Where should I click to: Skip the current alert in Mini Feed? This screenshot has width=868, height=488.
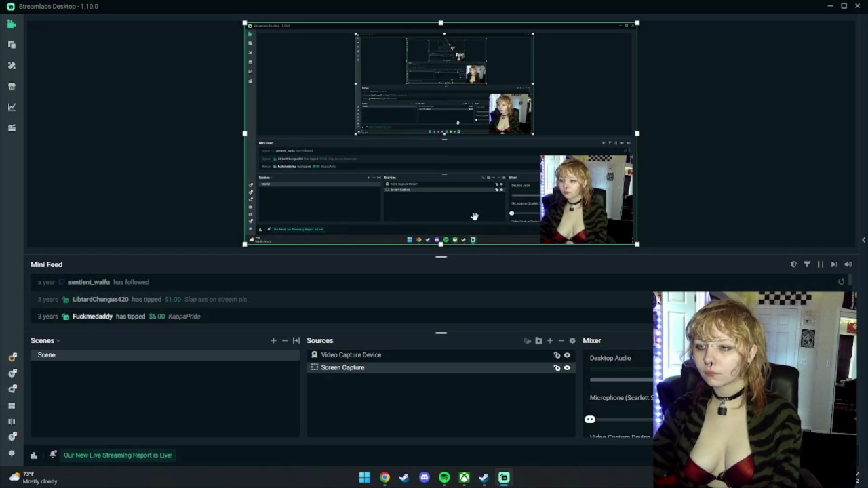[x=834, y=264]
